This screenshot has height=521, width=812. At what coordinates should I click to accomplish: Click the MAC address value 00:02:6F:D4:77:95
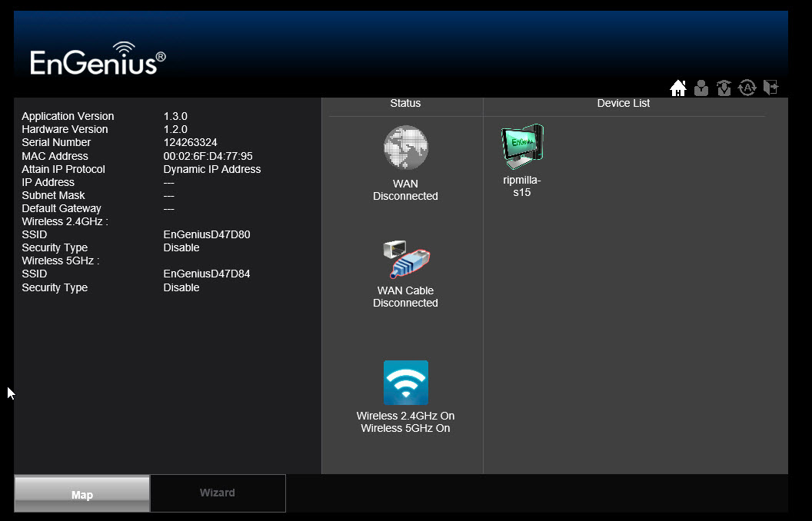[x=208, y=156]
